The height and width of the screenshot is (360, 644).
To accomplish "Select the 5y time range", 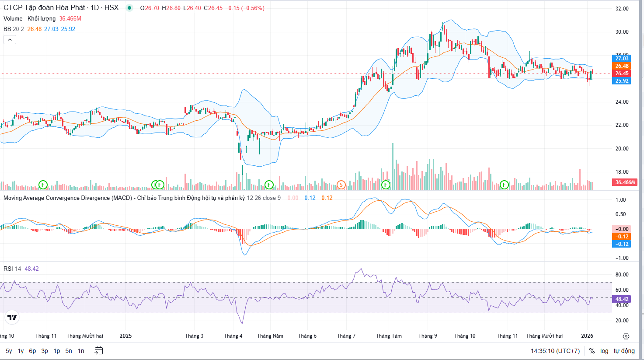I will (x=9, y=351).
